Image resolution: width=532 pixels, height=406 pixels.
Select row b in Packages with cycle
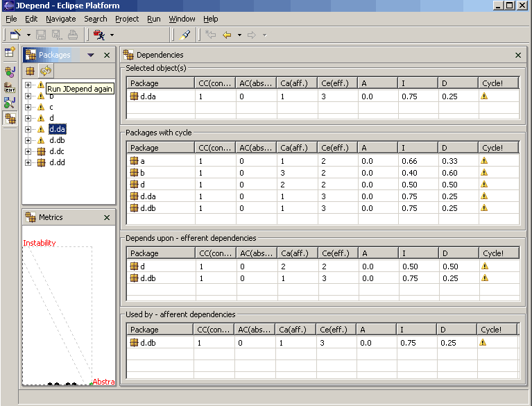[323, 173]
